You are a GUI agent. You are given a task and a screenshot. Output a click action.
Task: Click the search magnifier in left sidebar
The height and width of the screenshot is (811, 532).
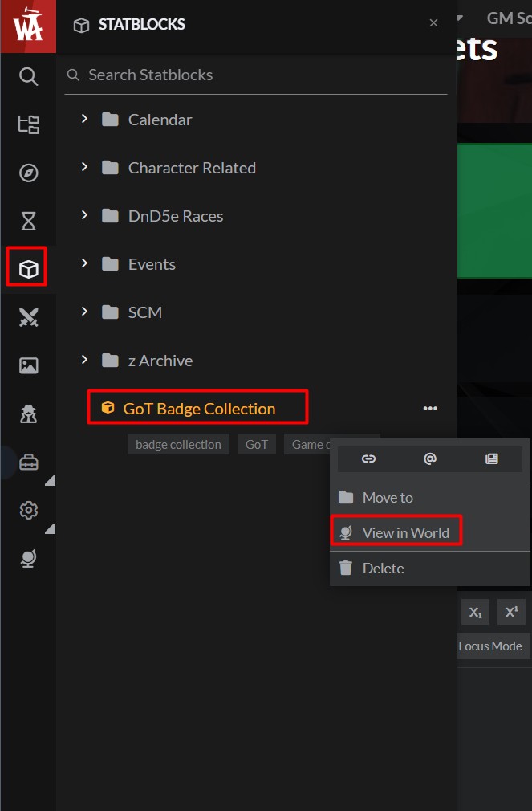(29, 76)
